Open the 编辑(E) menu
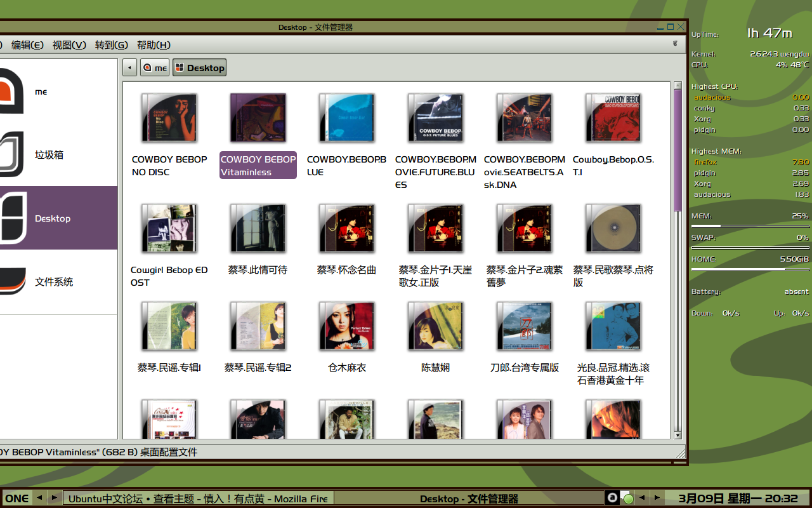Viewport: 812px width, 508px height. pyautogui.click(x=28, y=44)
